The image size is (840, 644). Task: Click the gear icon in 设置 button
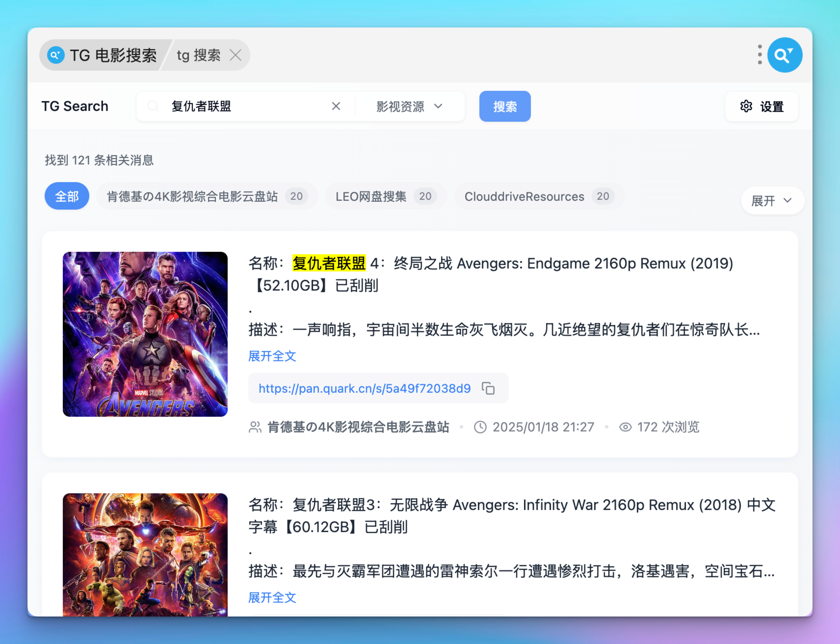(x=746, y=106)
